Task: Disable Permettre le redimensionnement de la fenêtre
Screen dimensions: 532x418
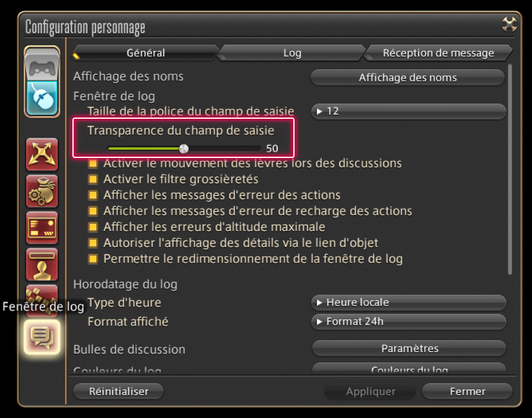Action: pos(93,259)
